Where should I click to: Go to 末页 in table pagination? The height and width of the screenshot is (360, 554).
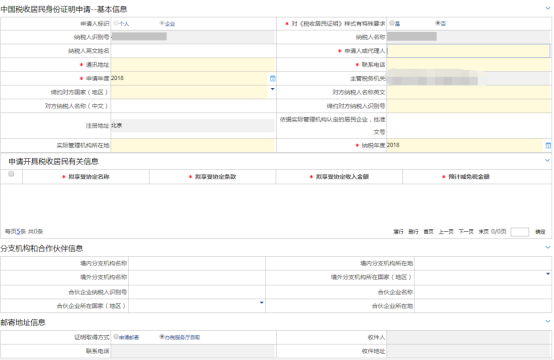point(484,232)
